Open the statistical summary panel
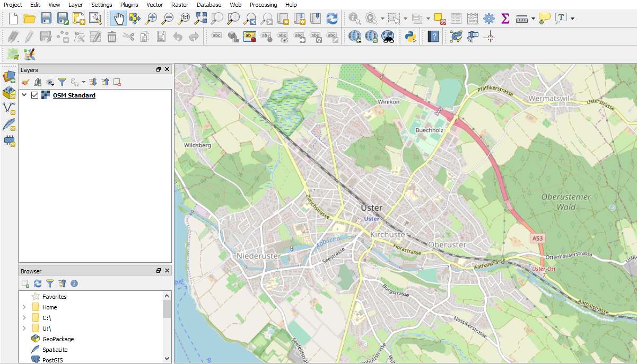Screen dimensions: 637x364 505,18
